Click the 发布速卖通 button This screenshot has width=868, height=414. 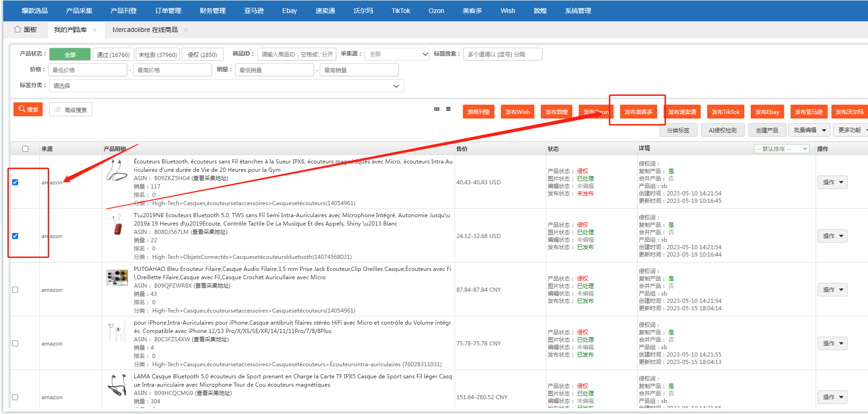(x=682, y=112)
